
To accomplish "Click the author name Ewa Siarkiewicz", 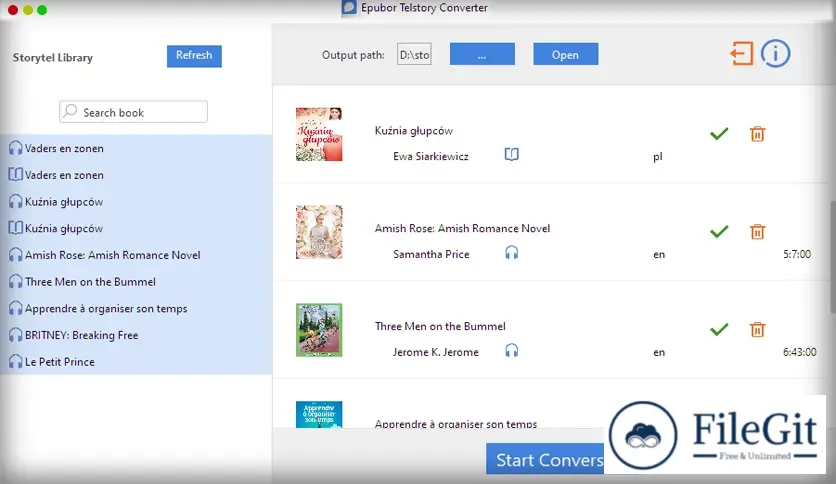I will [x=431, y=156].
